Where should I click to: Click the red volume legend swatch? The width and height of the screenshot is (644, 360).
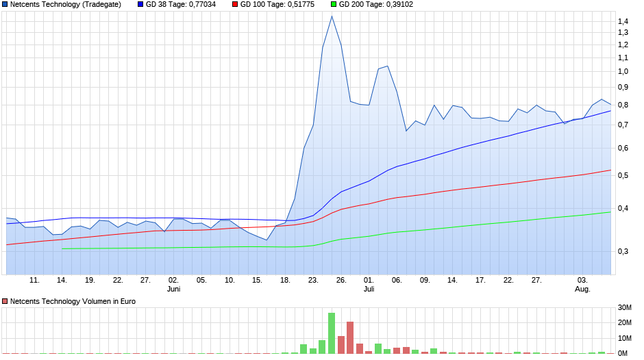5,301
